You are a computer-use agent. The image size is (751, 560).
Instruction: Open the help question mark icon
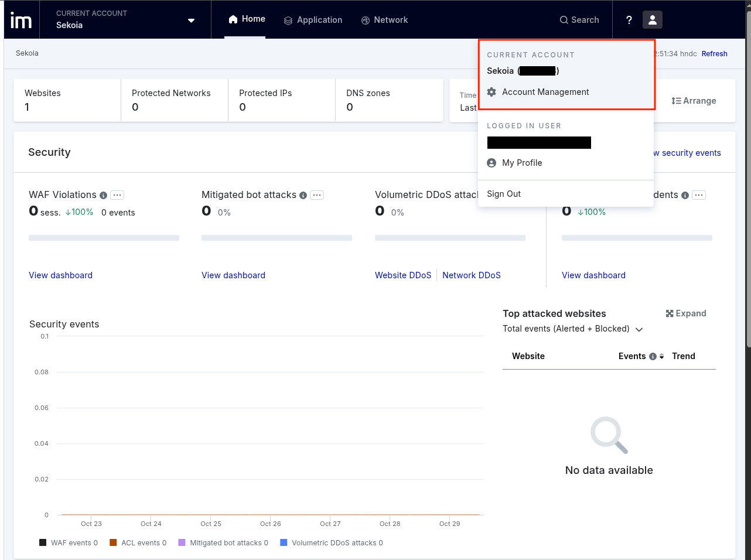click(629, 20)
